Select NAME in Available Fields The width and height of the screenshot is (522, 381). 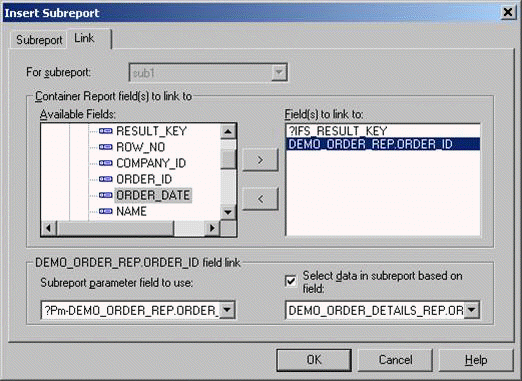131,211
